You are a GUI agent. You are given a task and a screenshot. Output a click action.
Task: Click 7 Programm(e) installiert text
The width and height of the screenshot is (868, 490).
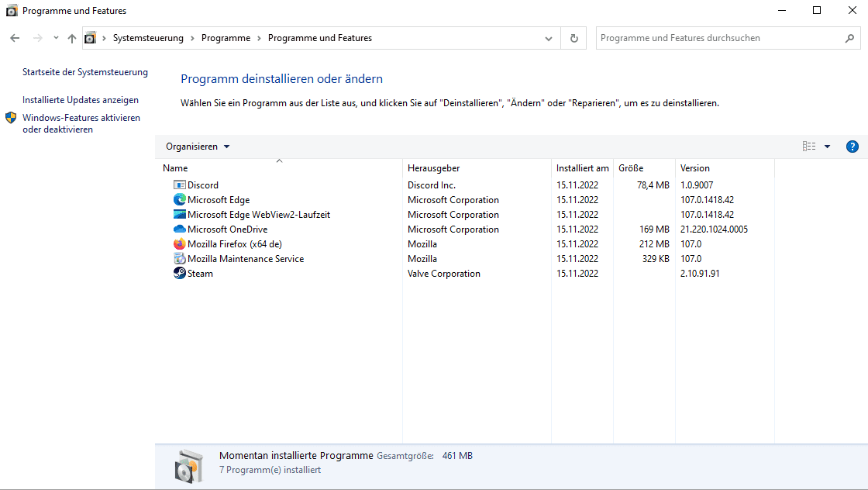(270, 470)
